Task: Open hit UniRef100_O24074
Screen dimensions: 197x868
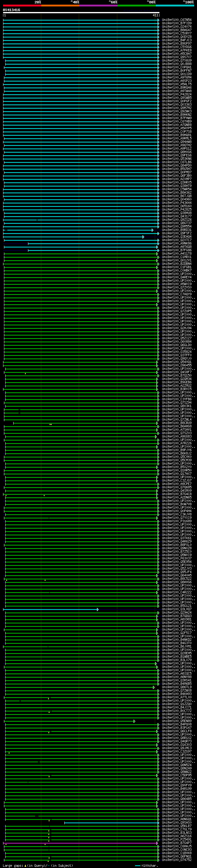Action: (x=177, y=26)
